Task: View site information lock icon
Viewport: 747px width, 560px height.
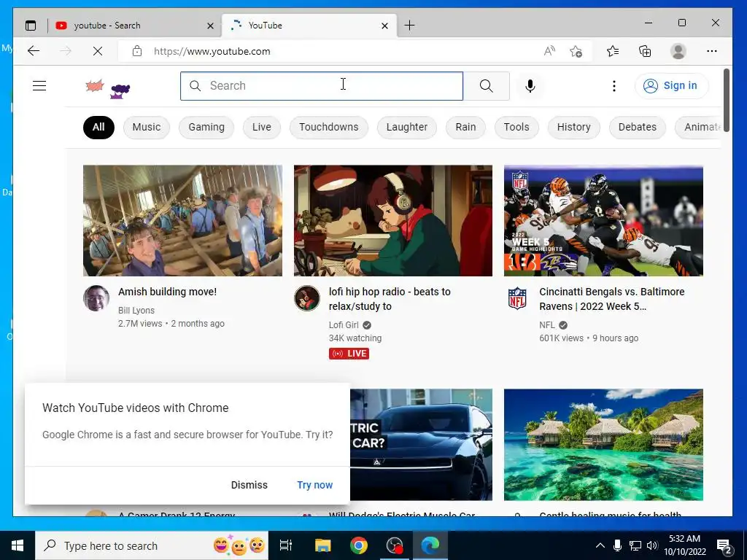Action: tap(137, 51)
